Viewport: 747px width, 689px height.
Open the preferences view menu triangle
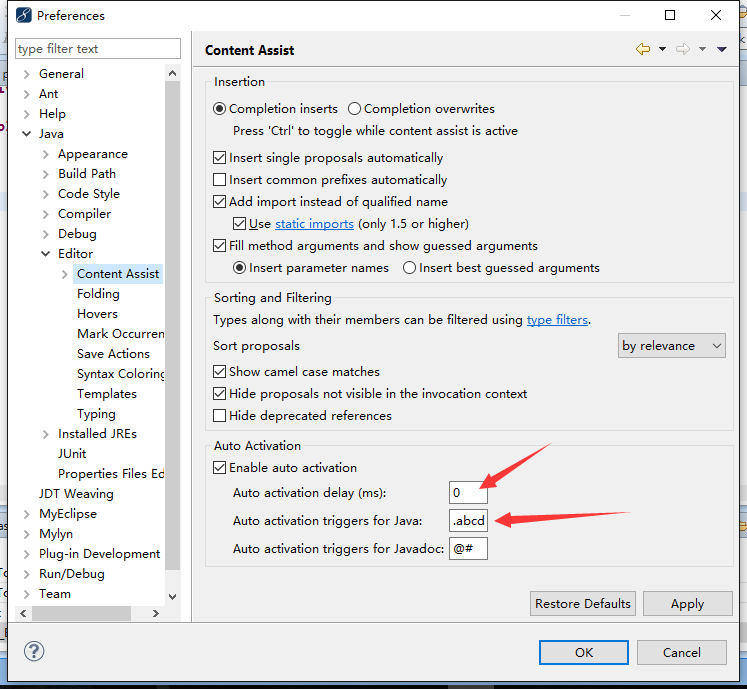coord(722,49)
